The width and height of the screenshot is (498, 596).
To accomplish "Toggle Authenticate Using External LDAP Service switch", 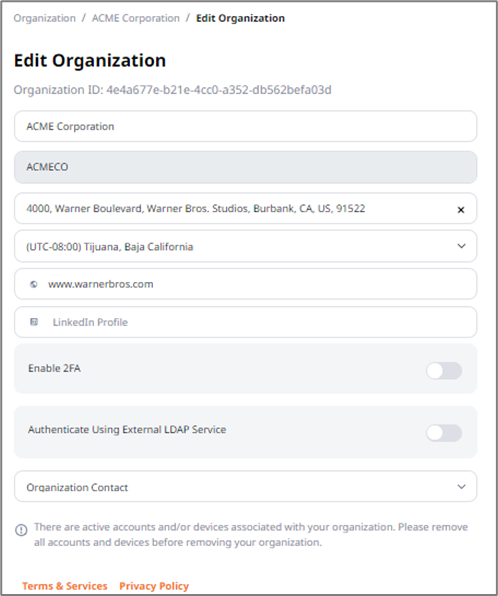I will (444, 433).
